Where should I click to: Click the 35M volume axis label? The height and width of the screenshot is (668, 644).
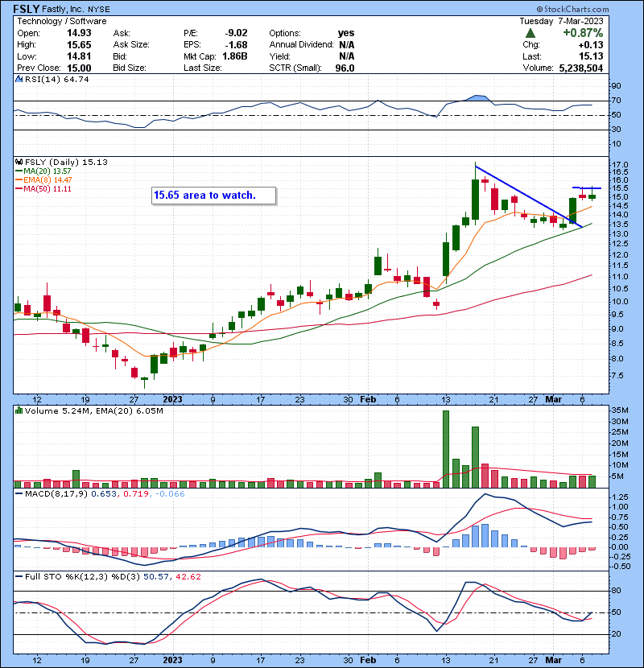[x=620, y=410]
